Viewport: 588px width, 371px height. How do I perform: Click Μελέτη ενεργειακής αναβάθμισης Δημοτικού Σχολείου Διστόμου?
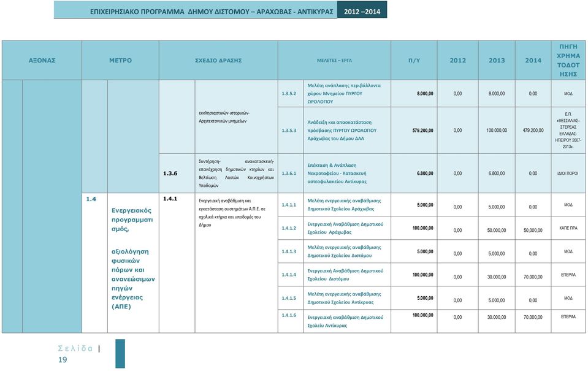[x=344, y=251]
